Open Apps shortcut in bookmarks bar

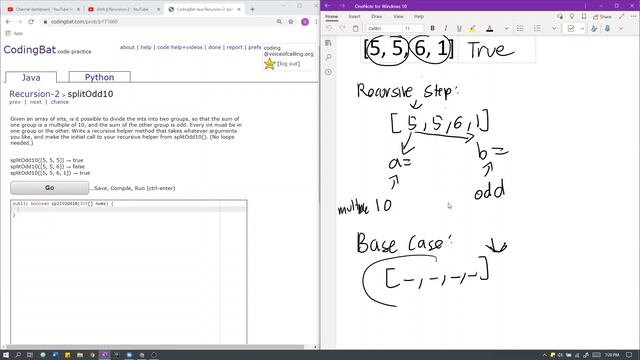(x=14, y=33)
